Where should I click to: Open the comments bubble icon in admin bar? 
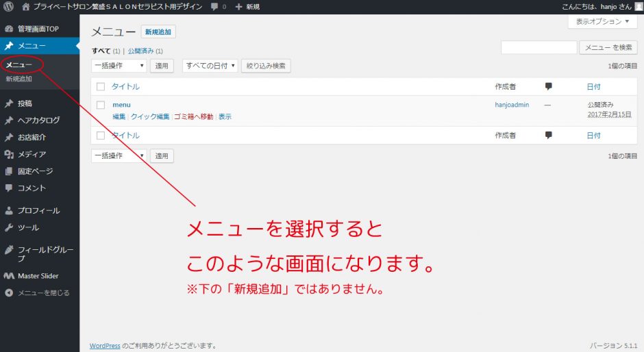[x=215, y=6]
